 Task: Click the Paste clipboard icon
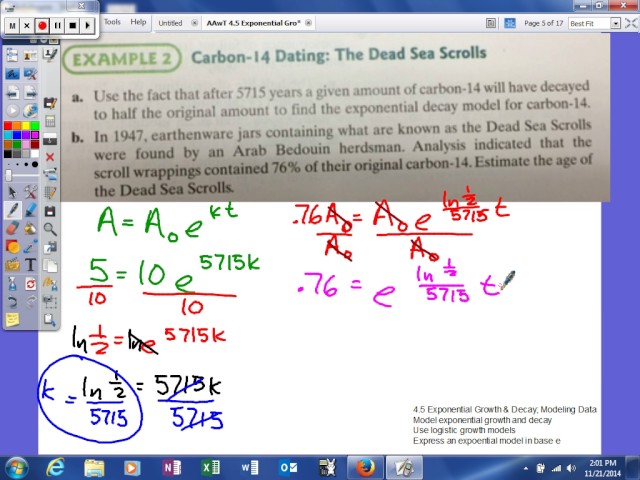click(50, 320)
